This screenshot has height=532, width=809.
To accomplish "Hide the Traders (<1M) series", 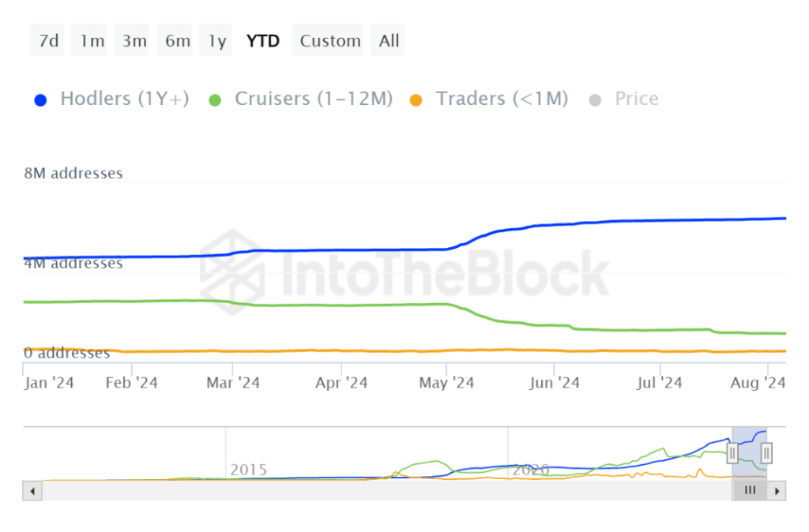I will (502, 99).
